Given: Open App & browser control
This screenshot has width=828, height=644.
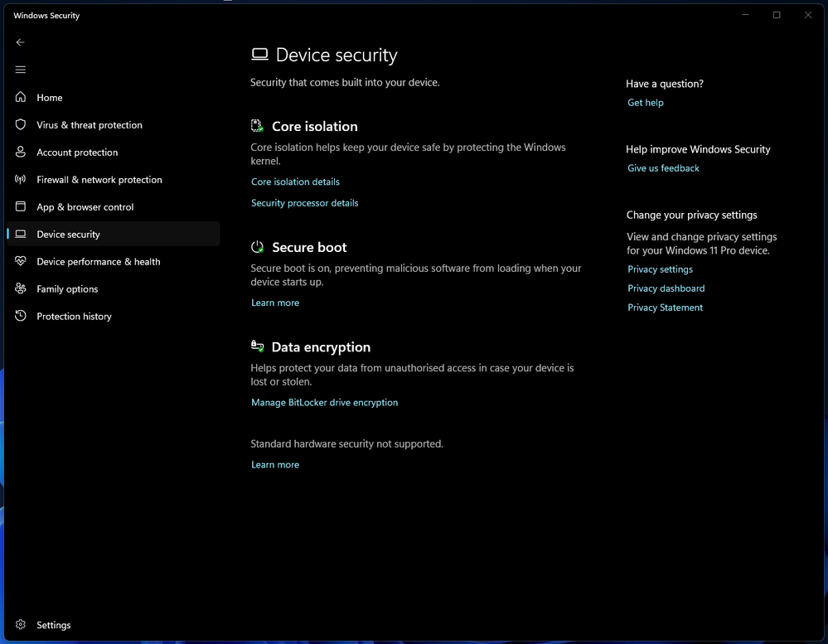Looking at the screenshot, I should click(x=114, y=207).
